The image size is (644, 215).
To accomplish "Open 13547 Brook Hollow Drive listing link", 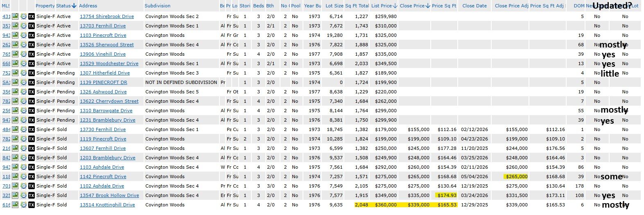I will (109, 195).
